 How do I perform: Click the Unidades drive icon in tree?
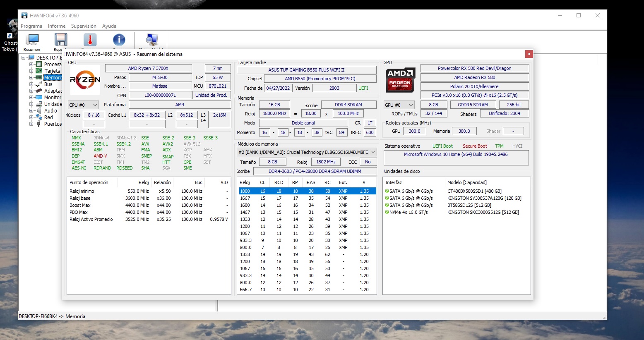[39, 104]
